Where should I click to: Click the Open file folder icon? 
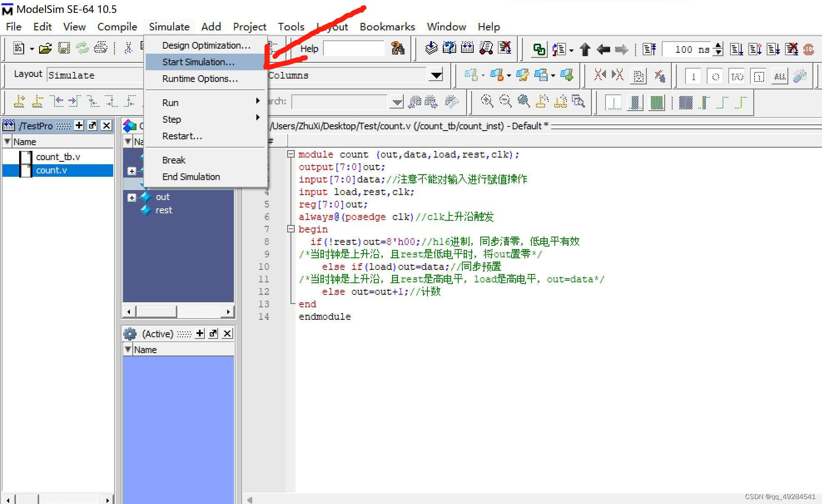pos(45,49)
